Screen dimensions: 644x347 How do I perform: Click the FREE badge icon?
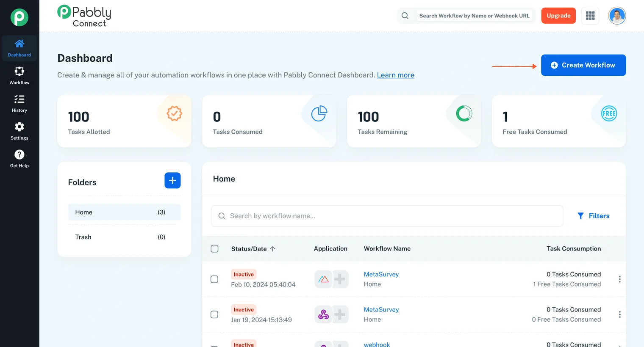609,113
